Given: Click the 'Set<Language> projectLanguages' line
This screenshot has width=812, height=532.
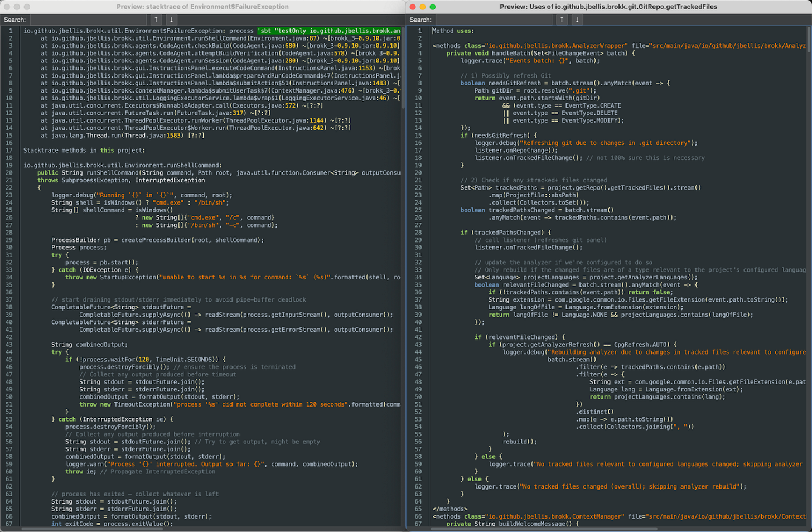Looking at the screenshot, I should coord(586,277).
